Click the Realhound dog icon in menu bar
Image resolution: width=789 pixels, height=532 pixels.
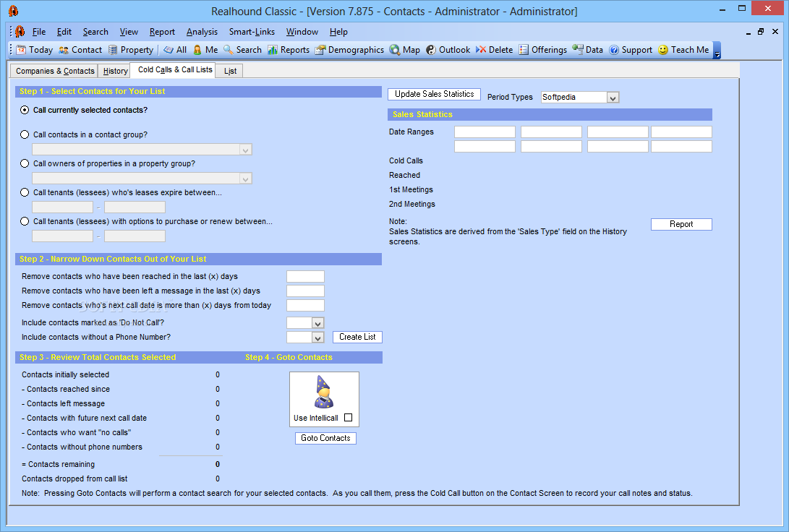20,32
